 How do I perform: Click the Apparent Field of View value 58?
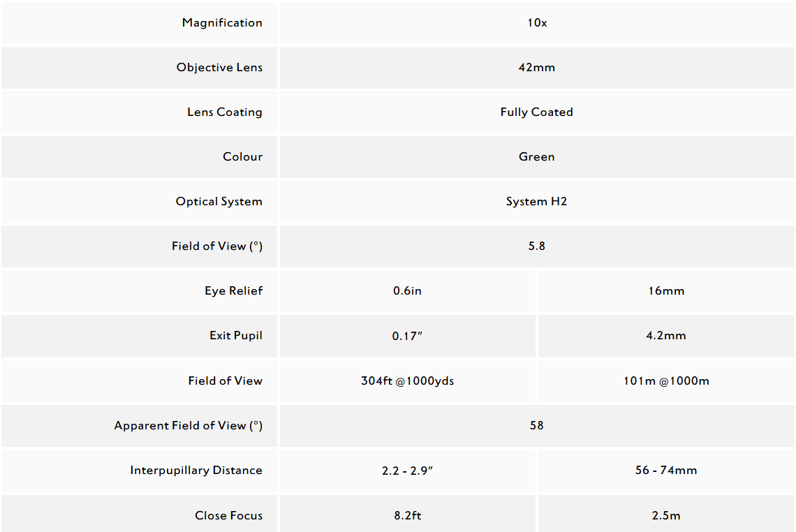coord(536,426)
